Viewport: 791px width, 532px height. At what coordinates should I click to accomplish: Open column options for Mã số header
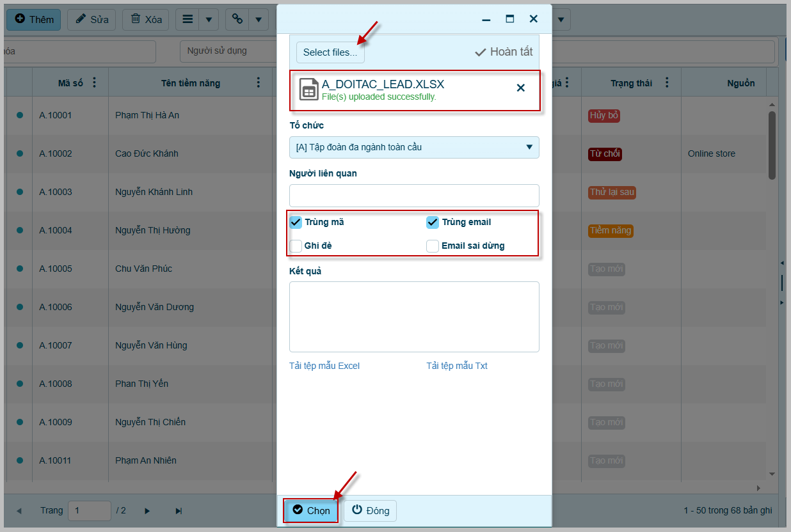coord(95,82)
